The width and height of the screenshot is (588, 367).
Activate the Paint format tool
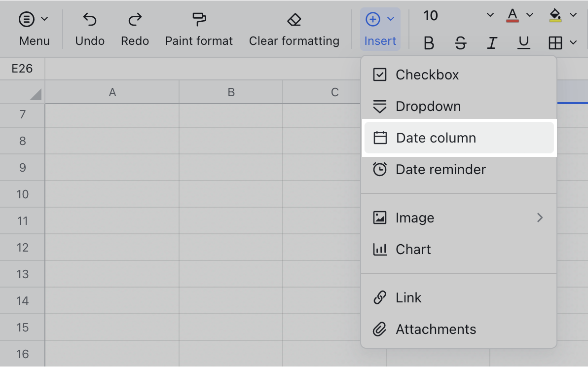199,21
